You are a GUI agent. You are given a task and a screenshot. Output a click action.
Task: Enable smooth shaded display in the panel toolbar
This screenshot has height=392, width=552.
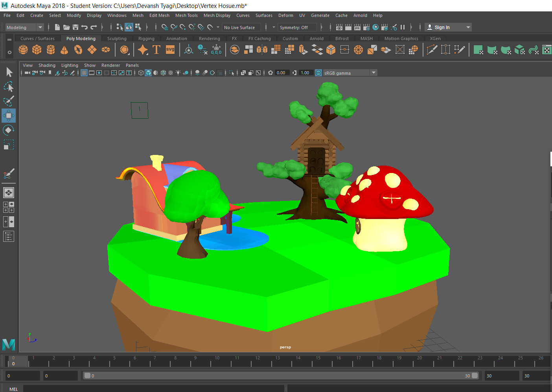click(x=148, y=72)
